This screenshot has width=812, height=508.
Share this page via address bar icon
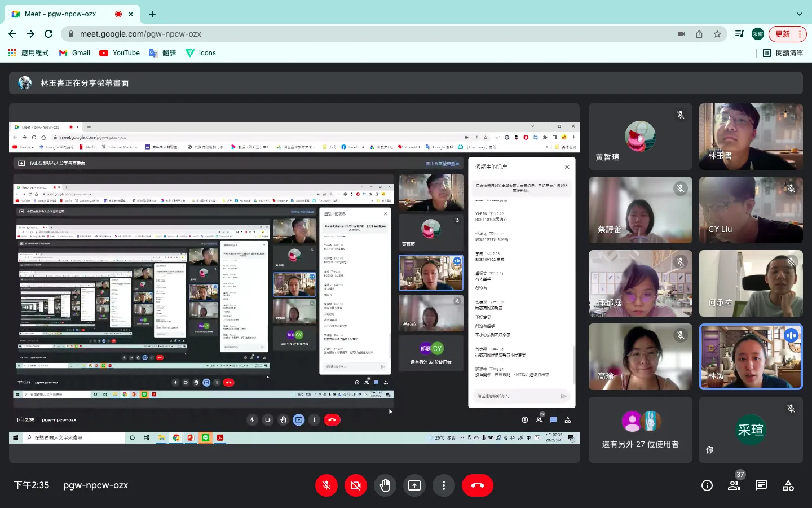coord(699,34)
